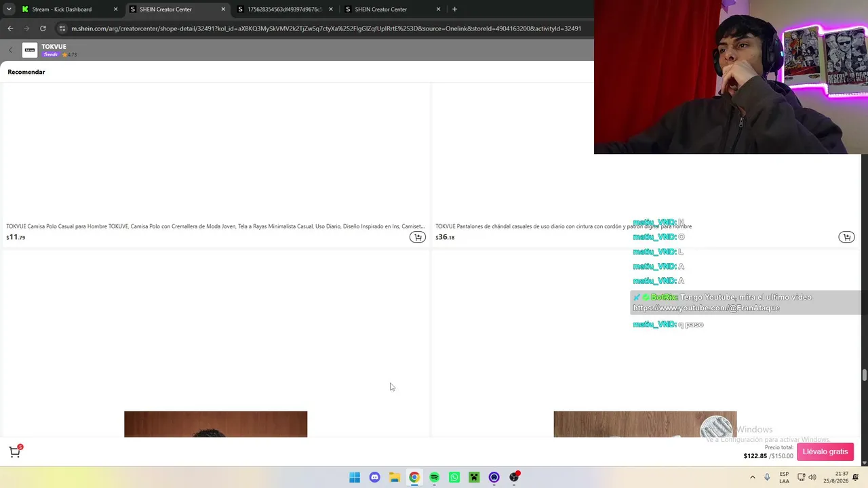Go back from the TOKVUE store page
The width and height of the screenshot is (868, 488).
pos(10,50)
